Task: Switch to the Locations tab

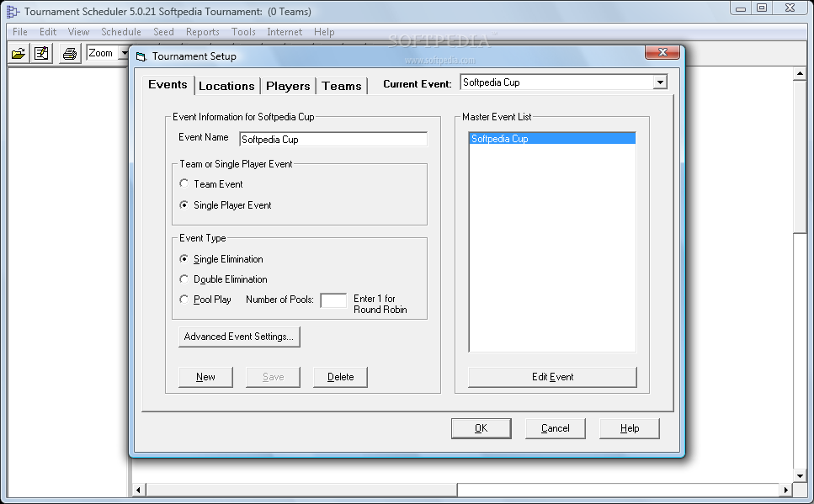Action: tap(227, 86)
